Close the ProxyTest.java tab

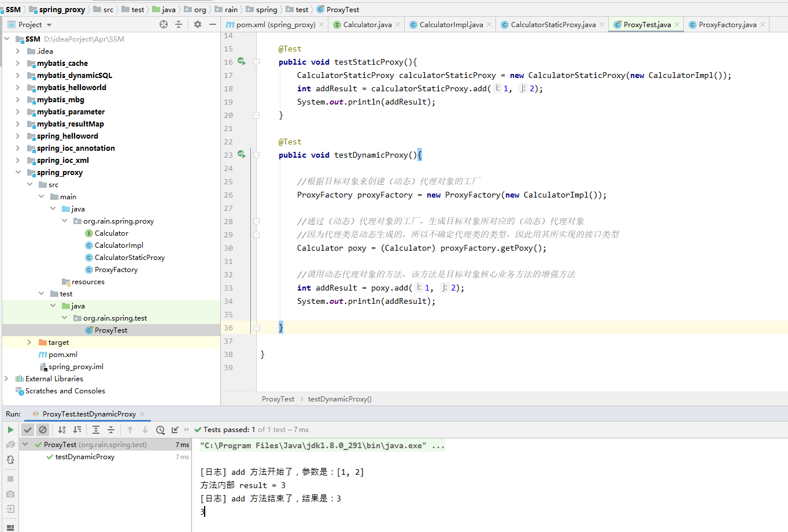point(677,24)
